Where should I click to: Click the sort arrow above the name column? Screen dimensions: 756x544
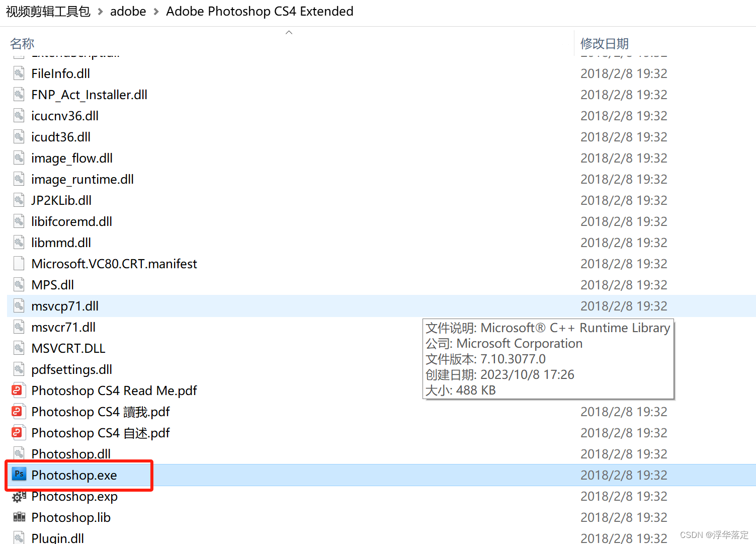coord(289,32)
